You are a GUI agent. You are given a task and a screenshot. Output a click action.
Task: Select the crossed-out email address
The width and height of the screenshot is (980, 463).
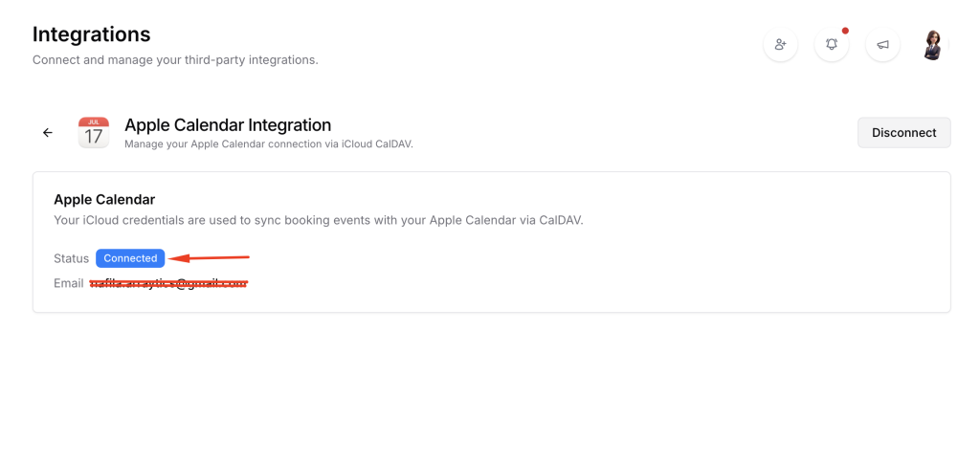click(x=168, y=283)
